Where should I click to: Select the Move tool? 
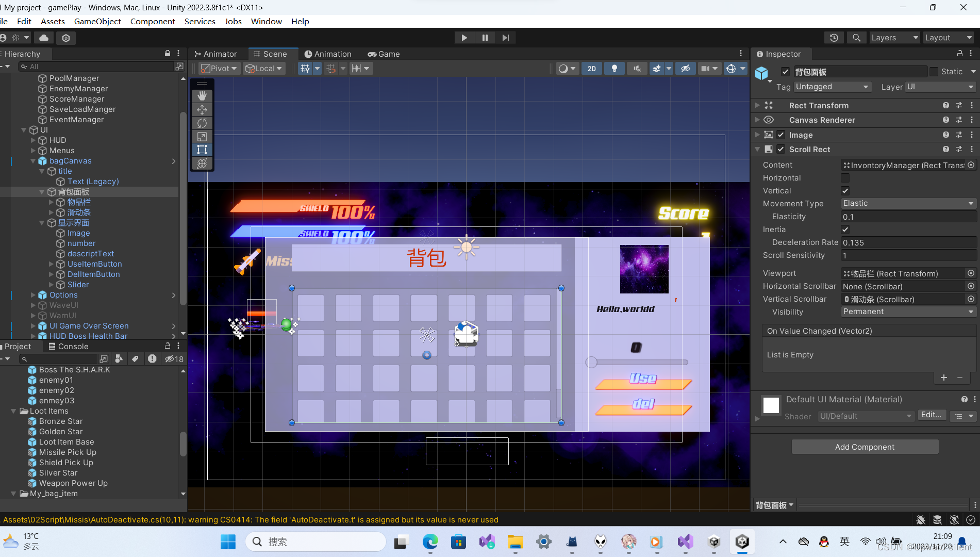tap(202, 109)
